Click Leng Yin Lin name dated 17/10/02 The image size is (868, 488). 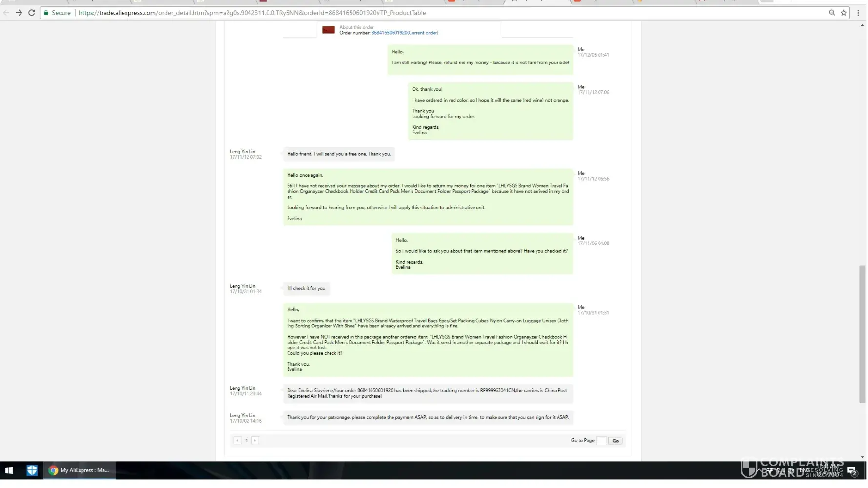pos(243,416)
